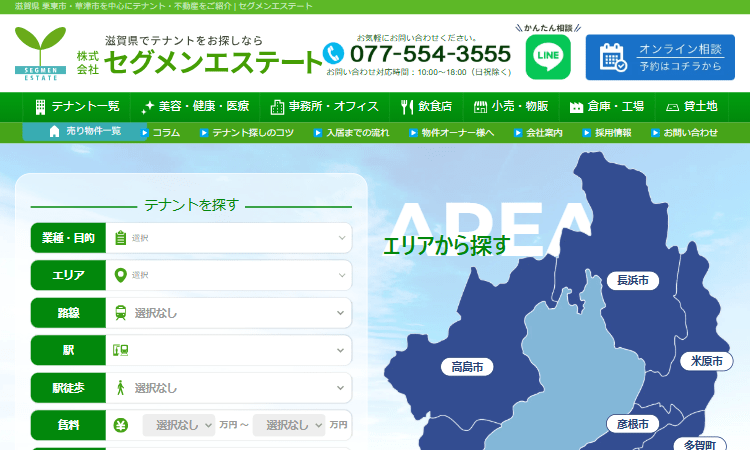Open the 倉庫・工場 menu tab
This screenshot has width=750, height=450.
click(x=606, y=107)
